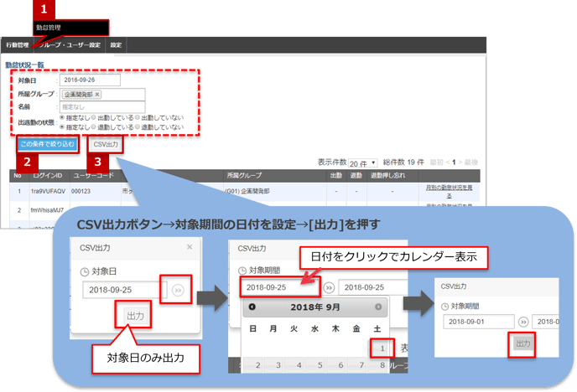This screenshot has height=392, width=577.
Task: Open the 行動管理 menu
Action: 17,45
